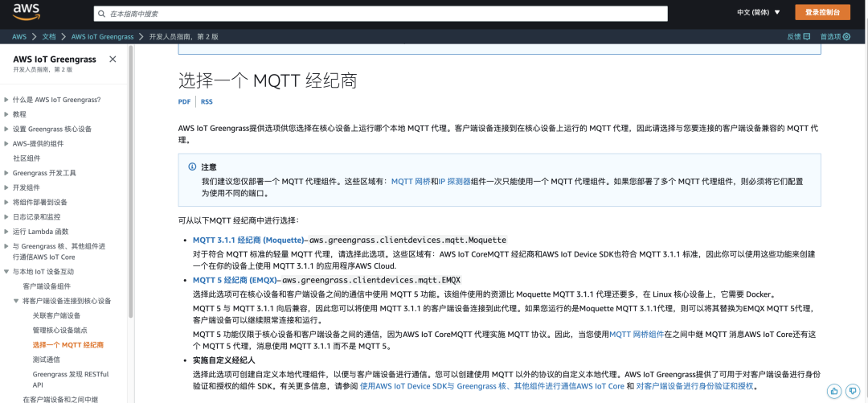Click MQTT 网桥组件 link
Image resolution: width=868 pixels, height=403 pixels.
point(637,335)
